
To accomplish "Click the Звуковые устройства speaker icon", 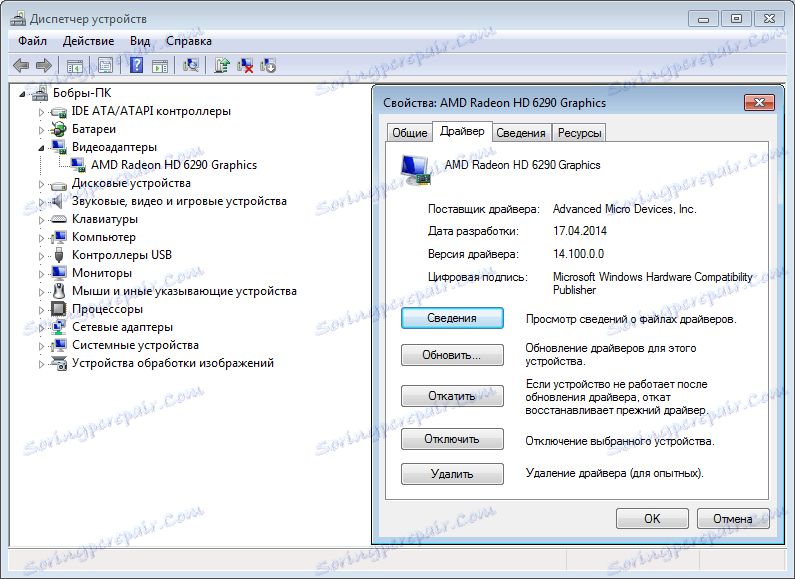I will click(x=58, y=201).
